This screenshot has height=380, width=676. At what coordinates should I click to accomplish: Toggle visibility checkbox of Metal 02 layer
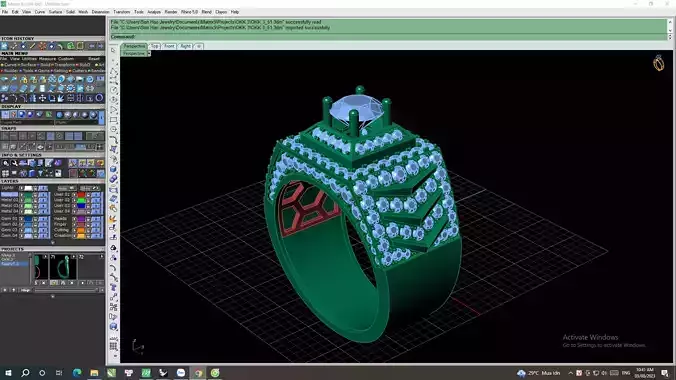point(21,200)
